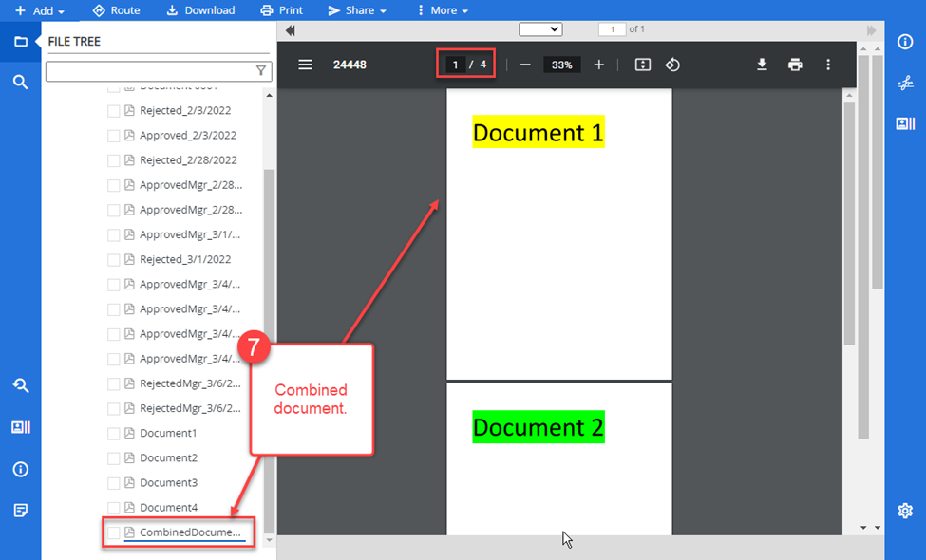This screenshot has width=926, height=560.
Task: Check the CombinedDocument checkbox
Action: tap(113, 532)
